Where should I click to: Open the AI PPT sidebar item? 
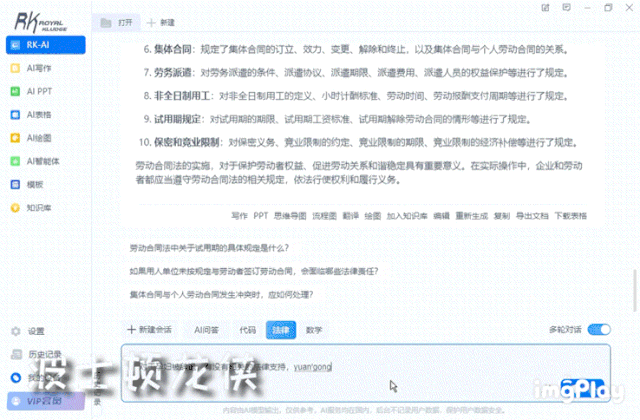point(31,91)
